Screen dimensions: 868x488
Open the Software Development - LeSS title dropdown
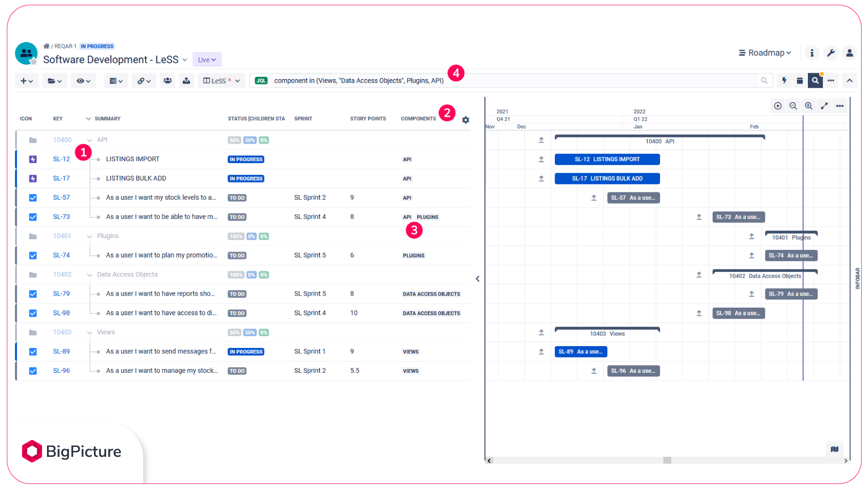tap(184, 60)
